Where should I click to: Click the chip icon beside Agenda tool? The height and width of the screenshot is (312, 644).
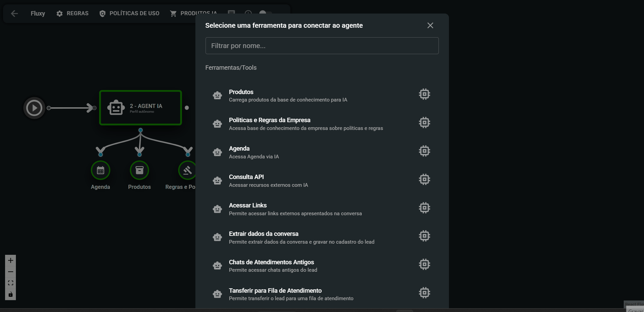point(424,151)
